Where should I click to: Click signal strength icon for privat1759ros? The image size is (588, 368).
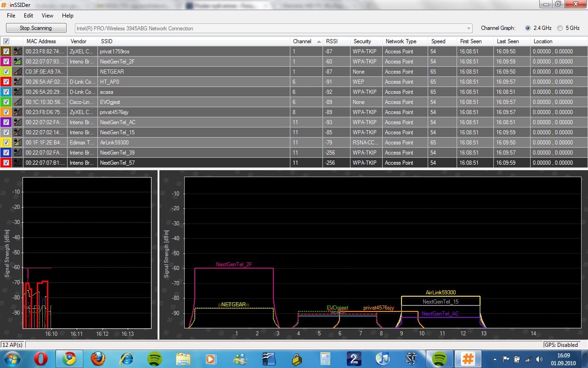click(x=18, y=52)
